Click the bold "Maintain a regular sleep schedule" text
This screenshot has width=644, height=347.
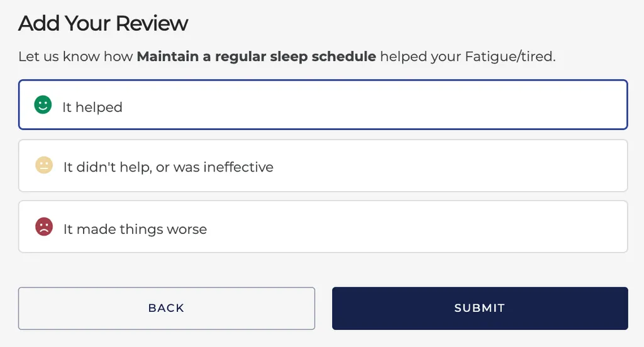pyautogui.click(x=256, y=57)
